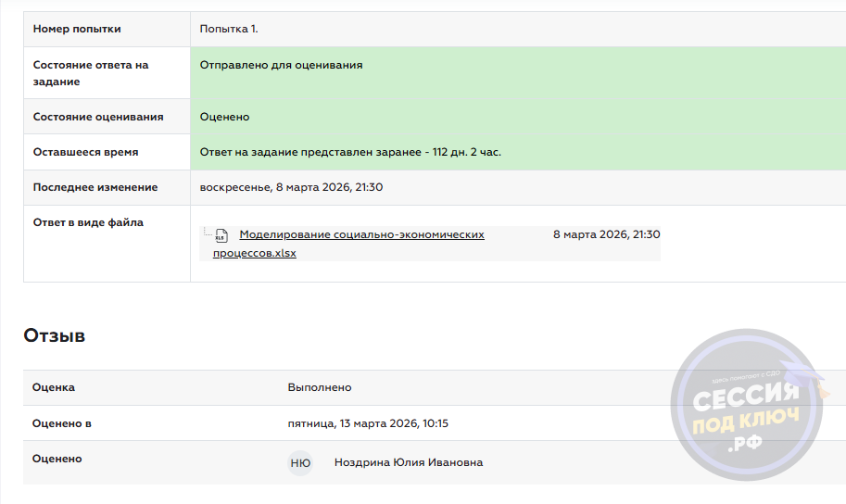
Task: Click the graded date пятница, 13 марта 2026
Action: pyautogui.click(x=368, y=423)
